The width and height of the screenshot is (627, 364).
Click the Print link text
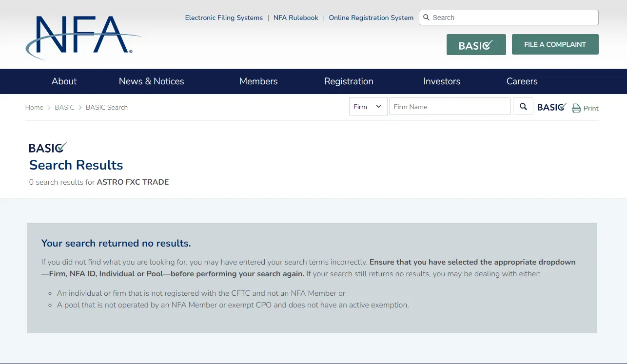click(591, 108)
